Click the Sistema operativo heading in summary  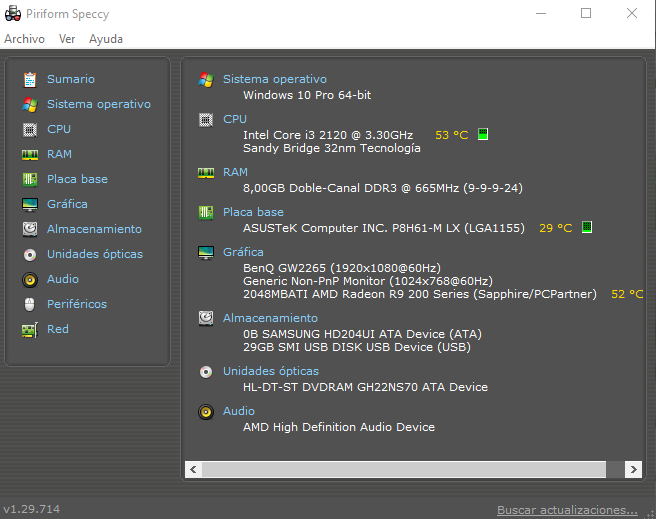(275, 79)
